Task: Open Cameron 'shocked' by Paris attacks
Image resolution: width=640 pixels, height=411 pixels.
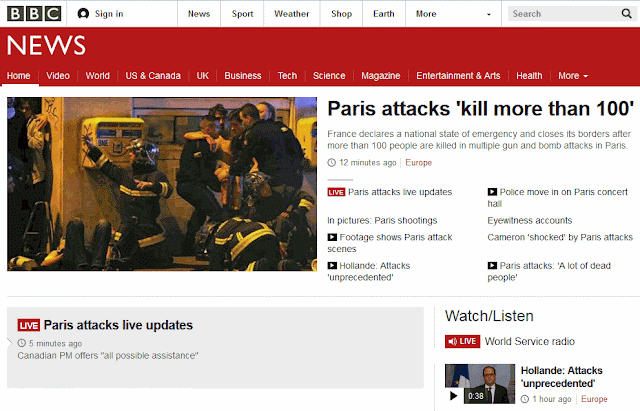Action: click(560, 238)
